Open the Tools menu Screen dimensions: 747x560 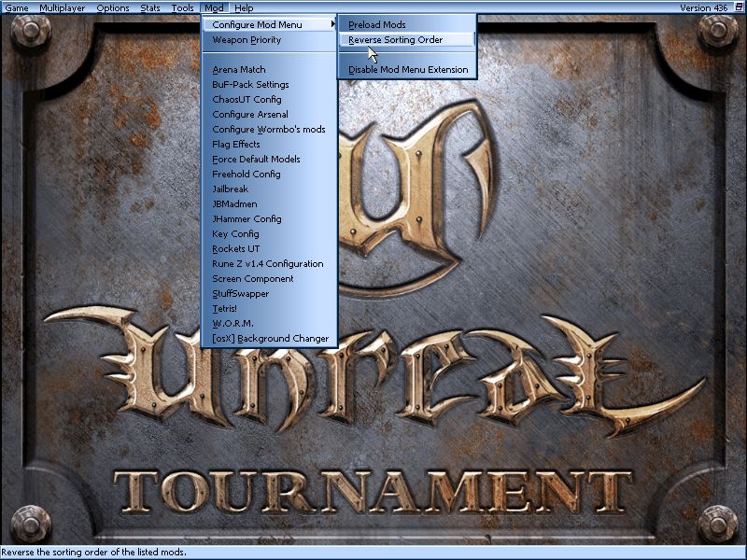coord(183,7)
